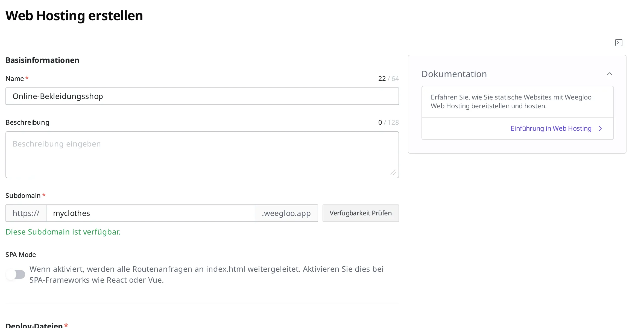This screenshot has width=644, height=328.
Task: Open Einführung in Web Hosting link
Action: (x=551, y=128)
